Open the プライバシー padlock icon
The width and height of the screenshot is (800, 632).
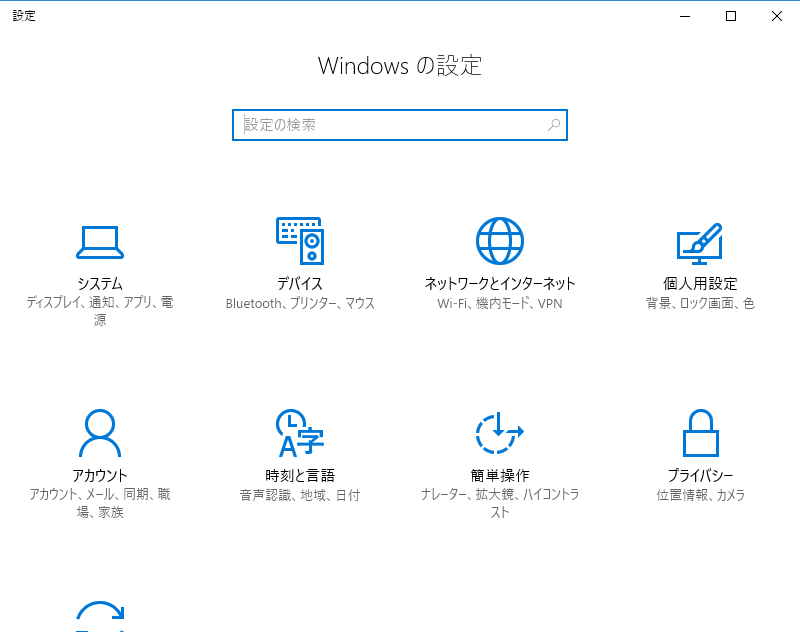(701, 433)
